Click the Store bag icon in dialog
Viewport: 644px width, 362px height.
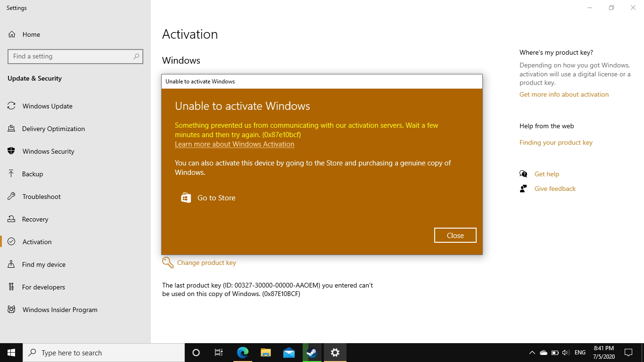(x=186, y=197)
